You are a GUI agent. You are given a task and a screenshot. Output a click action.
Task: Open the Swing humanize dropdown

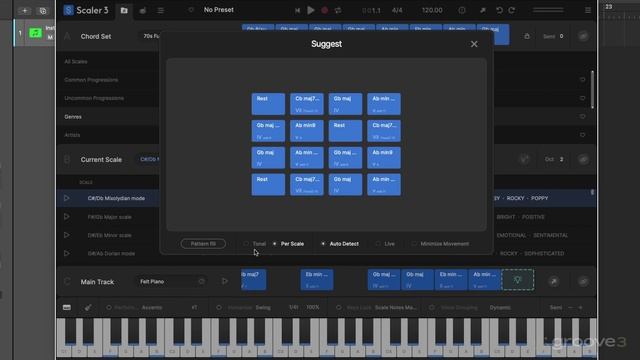(x=263, y=307)
